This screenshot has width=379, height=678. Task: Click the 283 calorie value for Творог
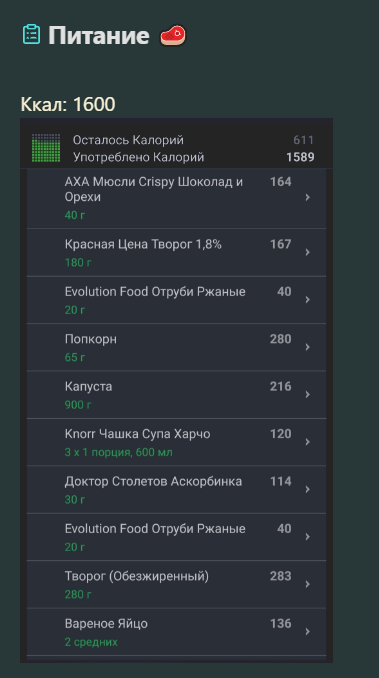(x=280, y=576)
